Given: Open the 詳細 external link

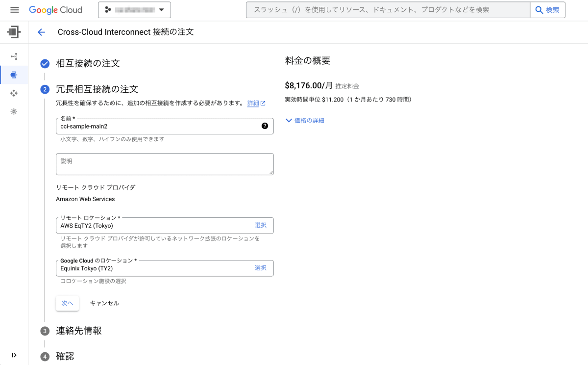Looking at the screenshot, I should pos(256,103).
